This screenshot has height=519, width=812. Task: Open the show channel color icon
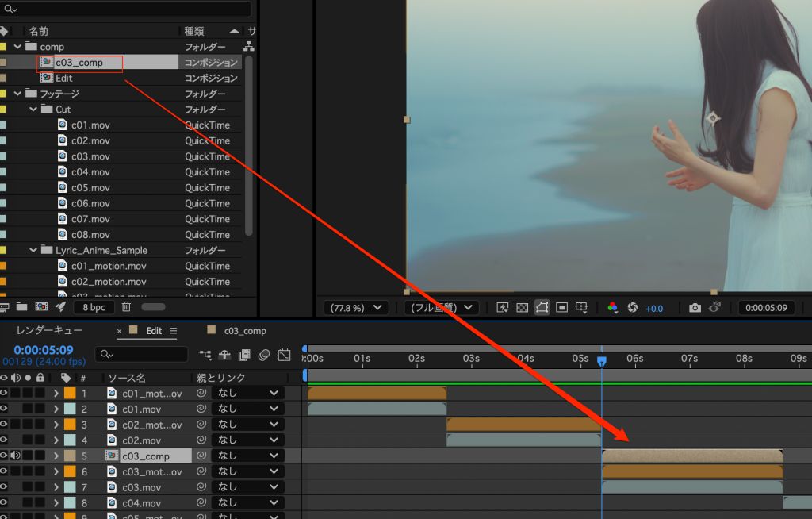pos(612,307)
